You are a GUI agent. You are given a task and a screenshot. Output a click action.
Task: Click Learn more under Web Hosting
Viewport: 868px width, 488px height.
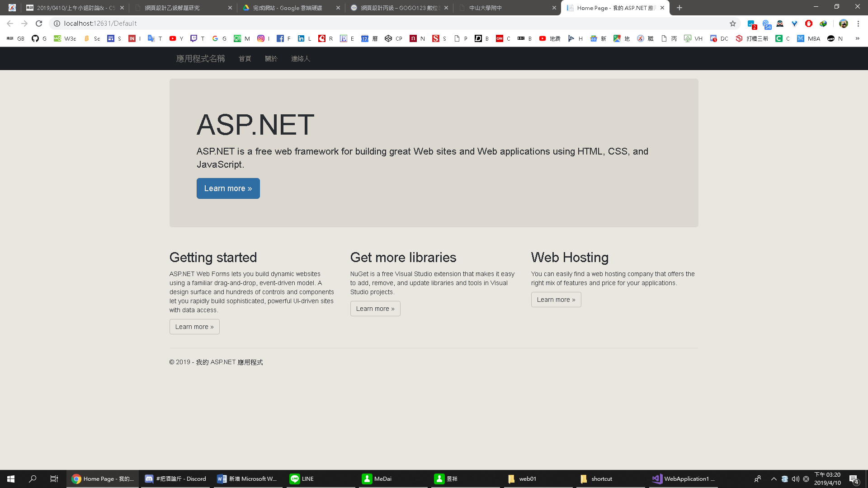pyautogui.click(x=556, y=300)
